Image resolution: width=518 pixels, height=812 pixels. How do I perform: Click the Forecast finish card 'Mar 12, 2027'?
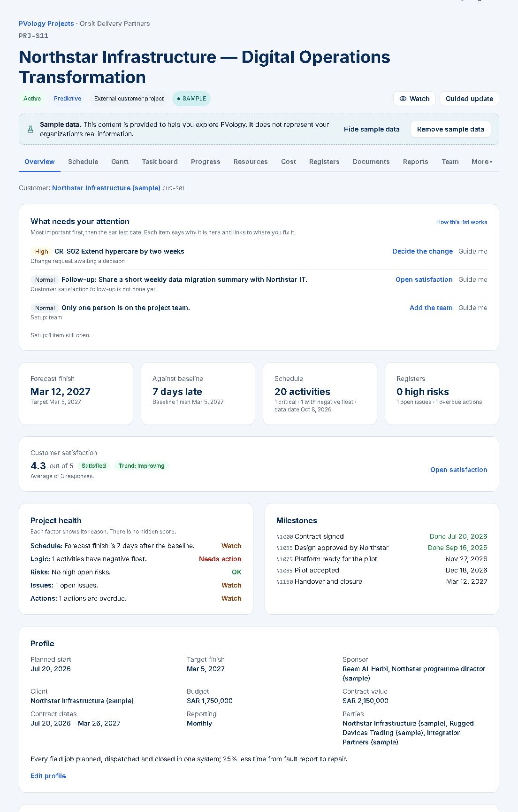pos(76,394)
